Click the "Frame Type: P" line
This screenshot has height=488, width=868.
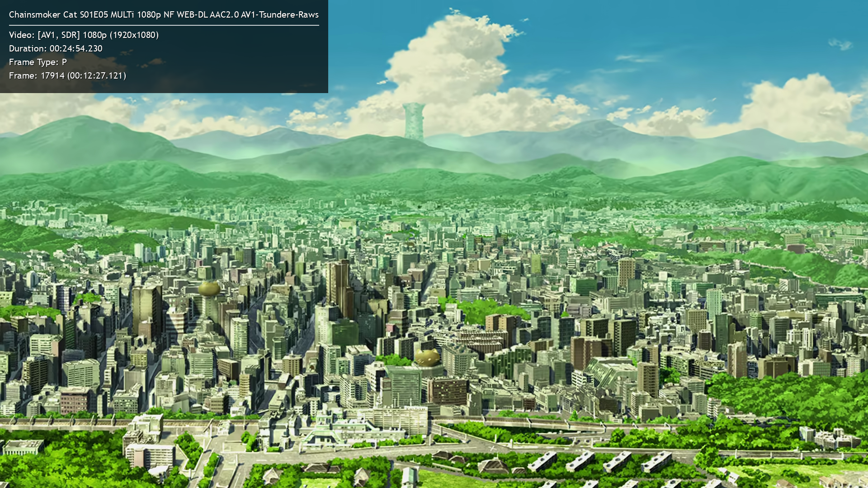coord(38,62)
